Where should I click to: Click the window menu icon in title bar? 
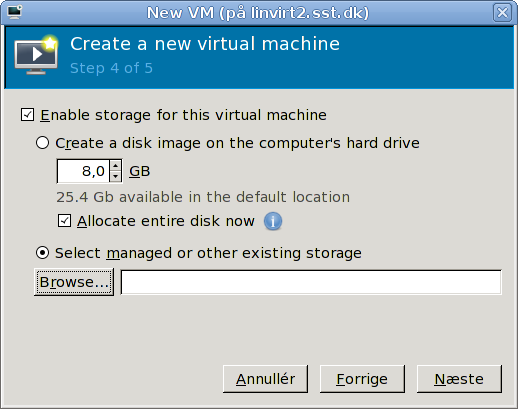tap(15, 12)
